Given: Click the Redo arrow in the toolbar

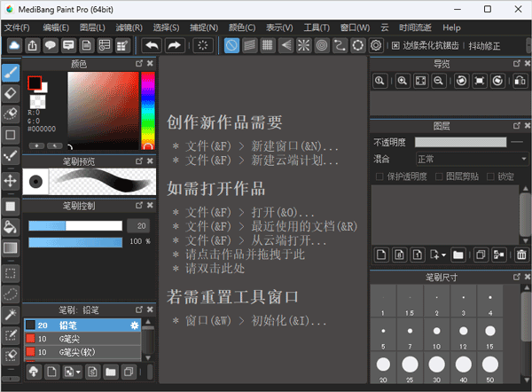Looking at the screenshot, I should point(174,45).
